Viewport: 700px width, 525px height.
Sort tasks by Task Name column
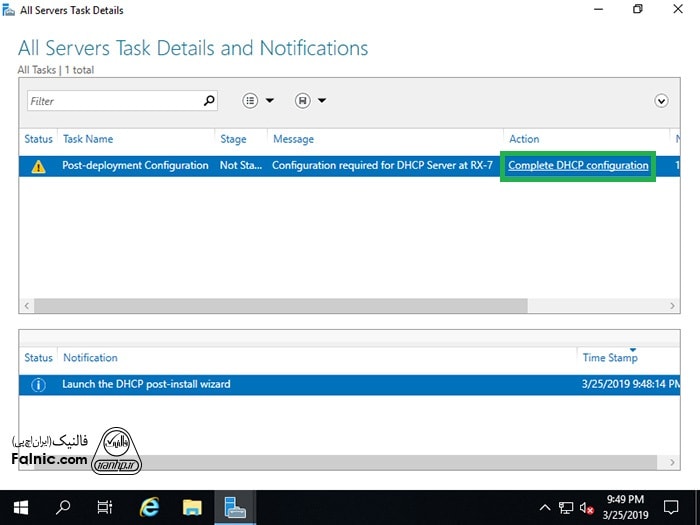pos(88,139)
